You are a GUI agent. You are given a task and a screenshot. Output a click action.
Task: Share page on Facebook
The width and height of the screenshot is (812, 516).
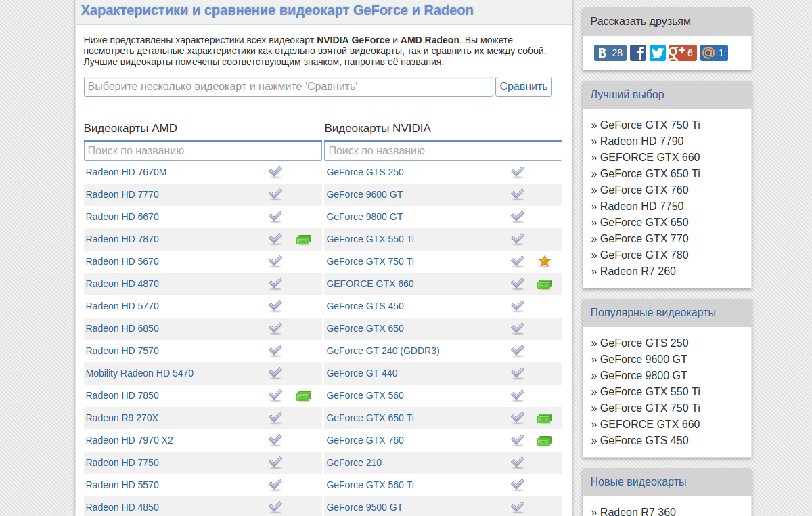pos(638,53)
